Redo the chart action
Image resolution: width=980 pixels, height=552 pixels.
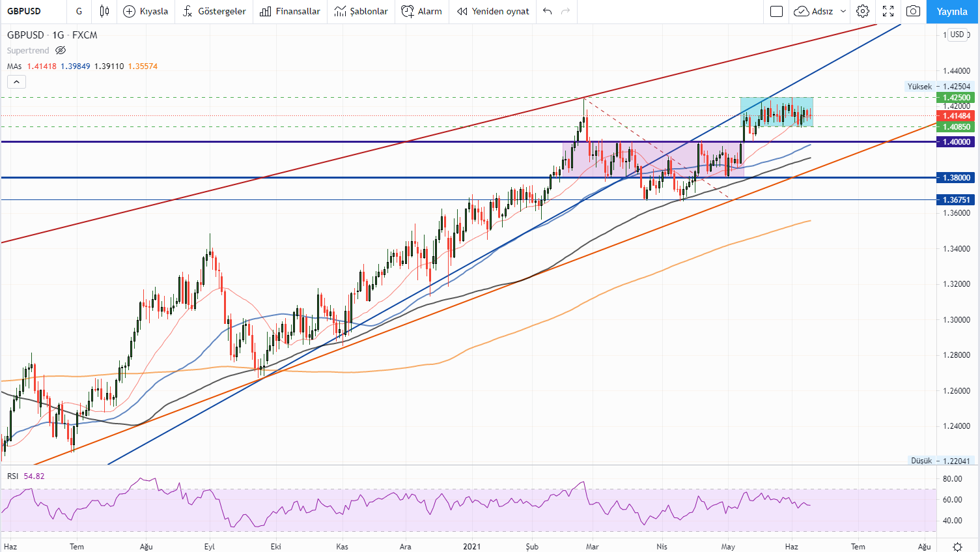click(x=565, y=11)
